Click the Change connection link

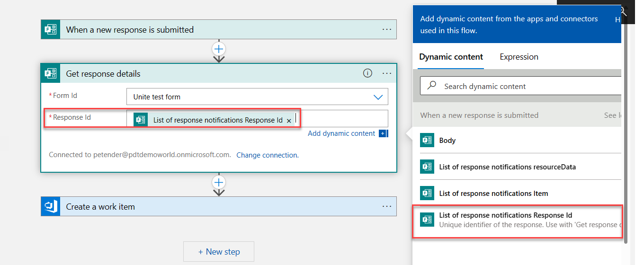point(268,155)
